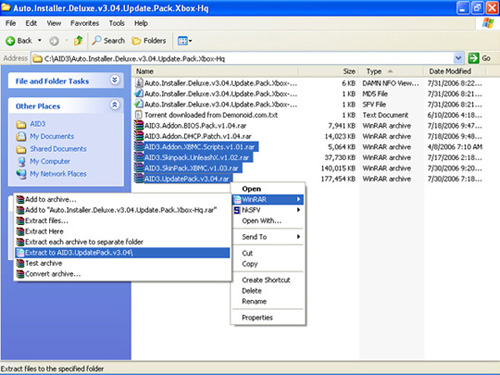Click the 4/8/2006 7:10 AM date cell
This screenshot has height=375, width=500.
pyautogui.click(x=455, y=147)
